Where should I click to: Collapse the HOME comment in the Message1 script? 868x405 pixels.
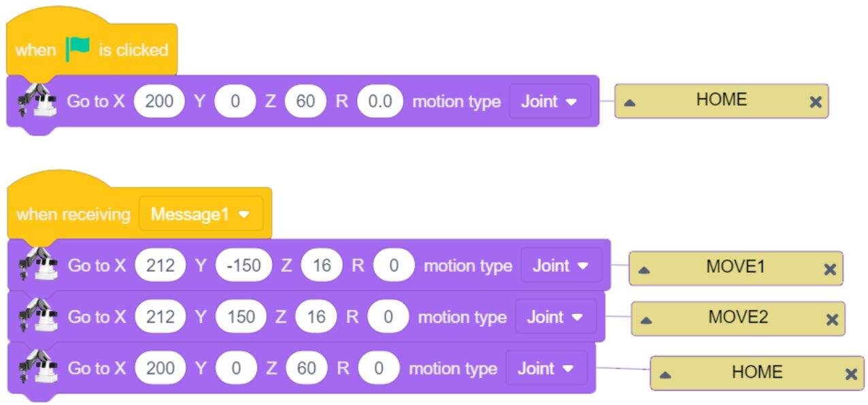pos(665,374)
